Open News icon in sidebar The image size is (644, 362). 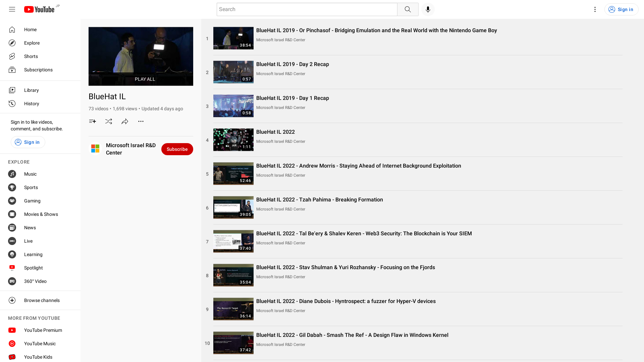[12, 228]
